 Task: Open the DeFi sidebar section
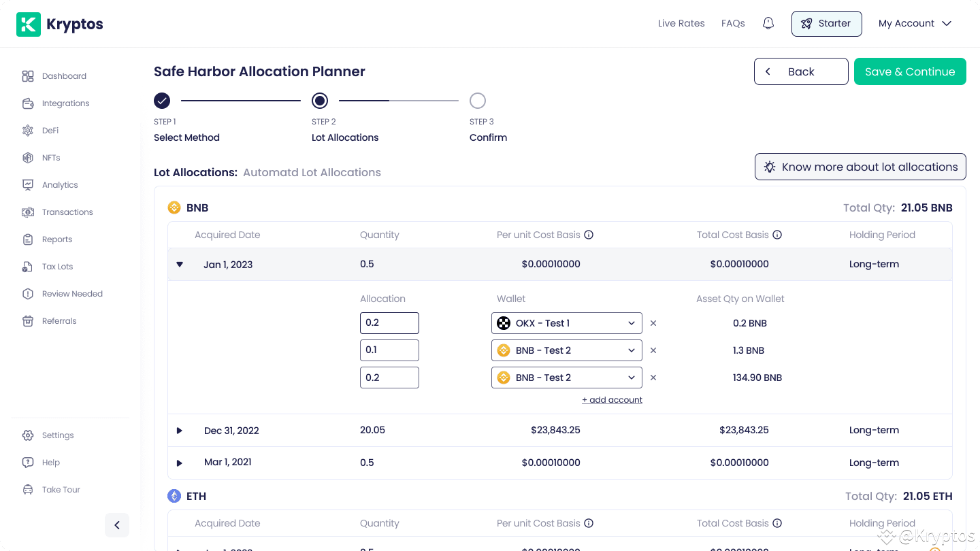pyautogui.click(x=50, y=131)
